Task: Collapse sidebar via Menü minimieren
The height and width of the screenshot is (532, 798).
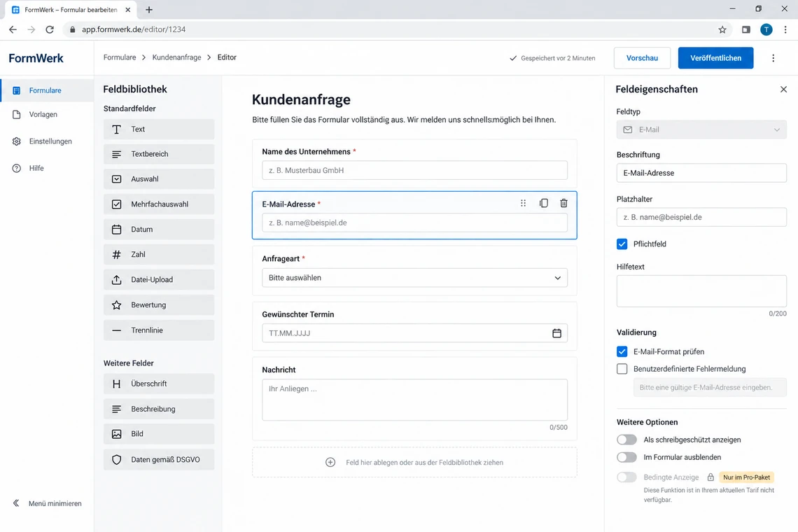Action: 47,503
